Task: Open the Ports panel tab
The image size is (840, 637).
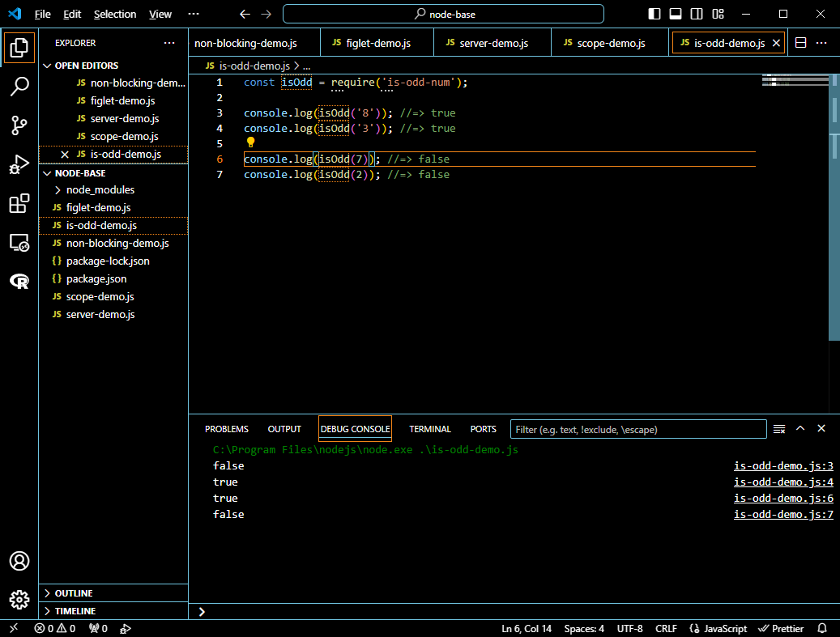Action: point(484,429)
